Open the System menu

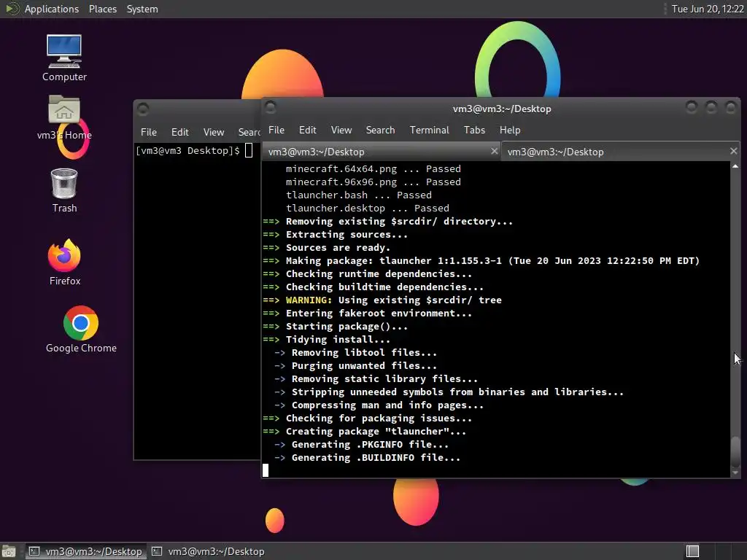(142, 9)
